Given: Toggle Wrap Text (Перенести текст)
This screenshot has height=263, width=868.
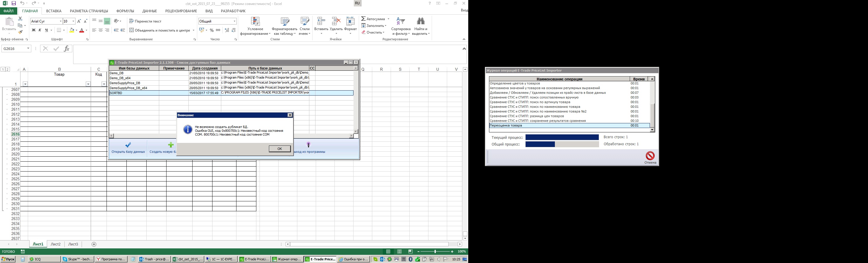Looking at the screenshot, I should 145,21.
